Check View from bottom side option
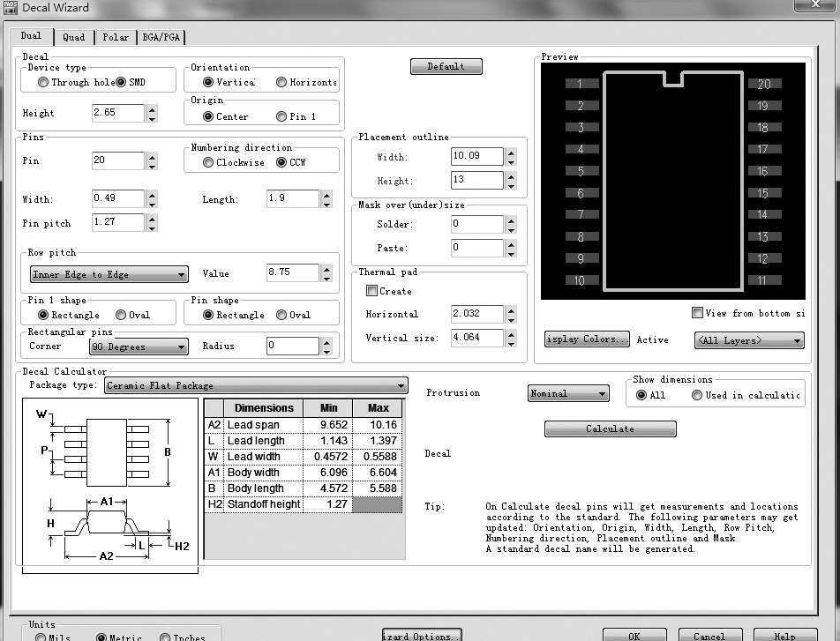 (x=698, y=313)
